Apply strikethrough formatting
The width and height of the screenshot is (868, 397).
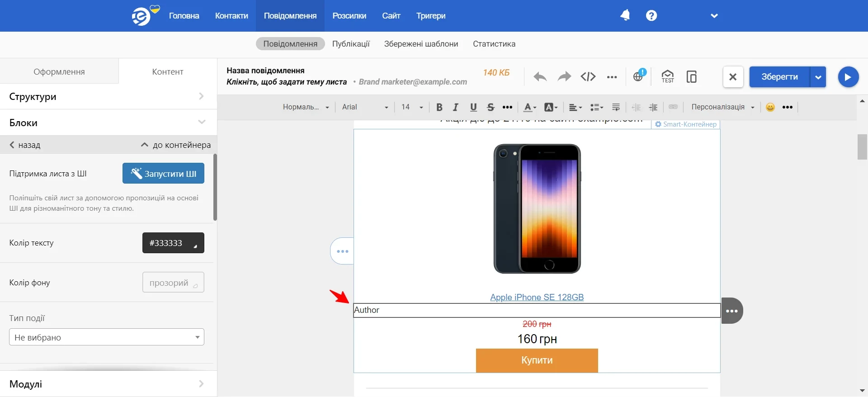pos(491,107)
